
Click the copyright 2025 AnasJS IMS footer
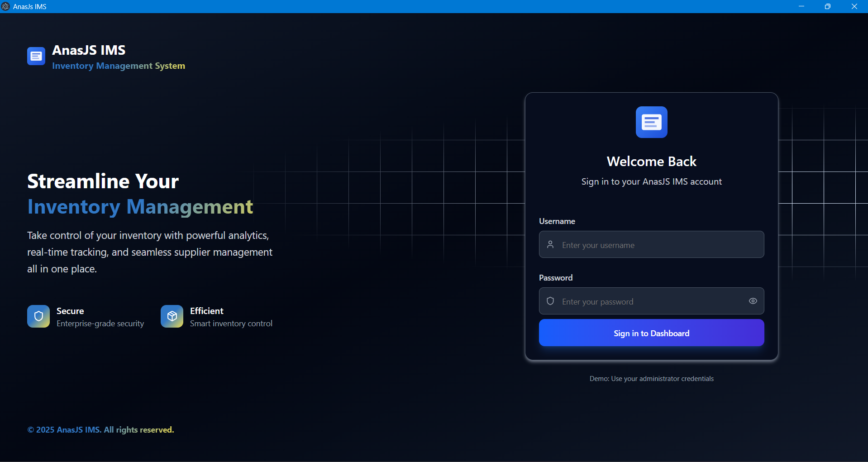click(100, 430)
